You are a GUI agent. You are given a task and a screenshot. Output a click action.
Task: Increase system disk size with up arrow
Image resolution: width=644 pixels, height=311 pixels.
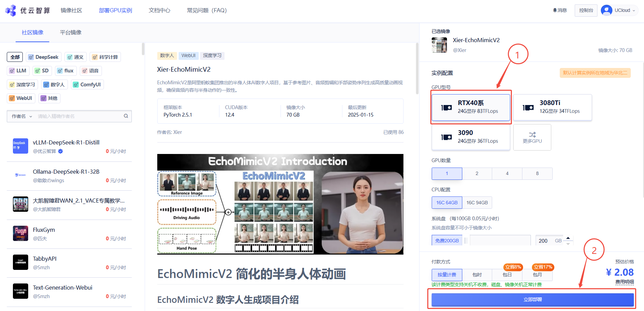pos(568,238)
